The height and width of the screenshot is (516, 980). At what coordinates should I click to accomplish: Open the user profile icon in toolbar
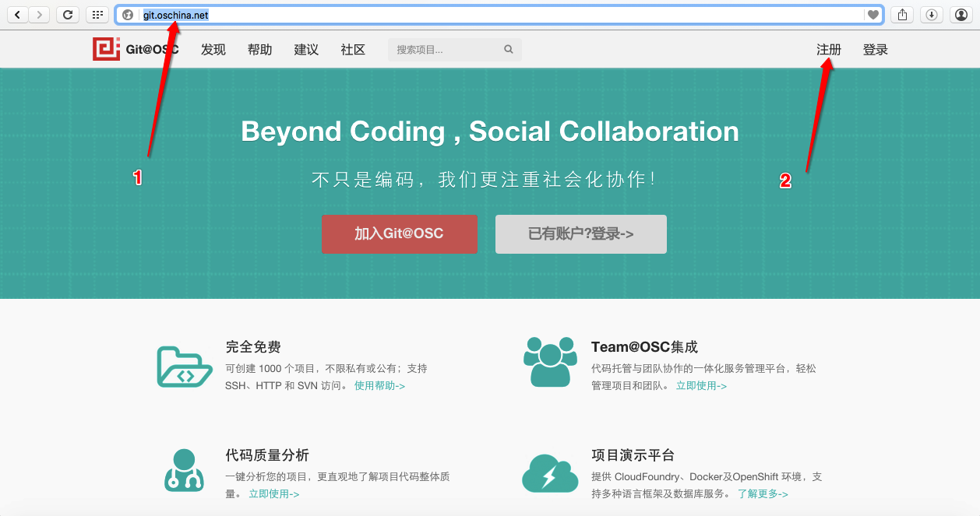pyautogui.click(x=961, y=14)
